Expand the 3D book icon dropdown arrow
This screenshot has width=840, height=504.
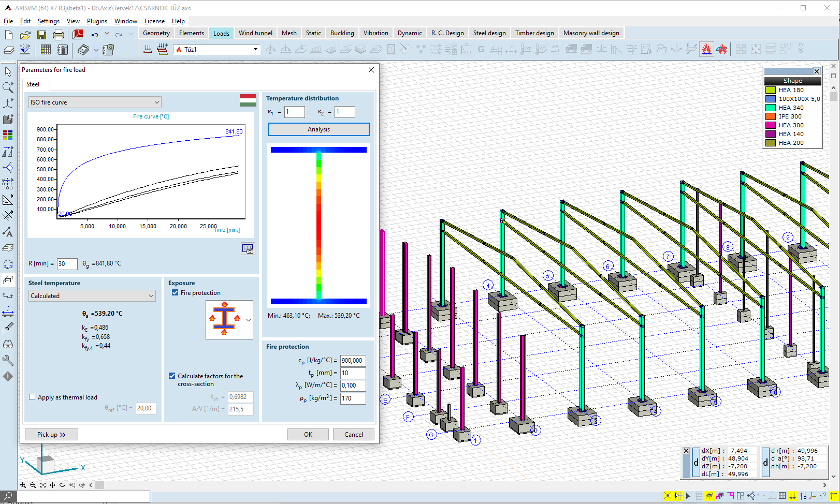click(x=96, y=50)
